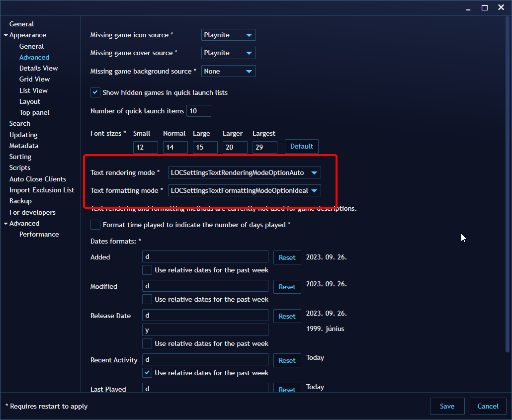Save the settings changes
This screenshot has height=420, width=512.
coord(446,406)
